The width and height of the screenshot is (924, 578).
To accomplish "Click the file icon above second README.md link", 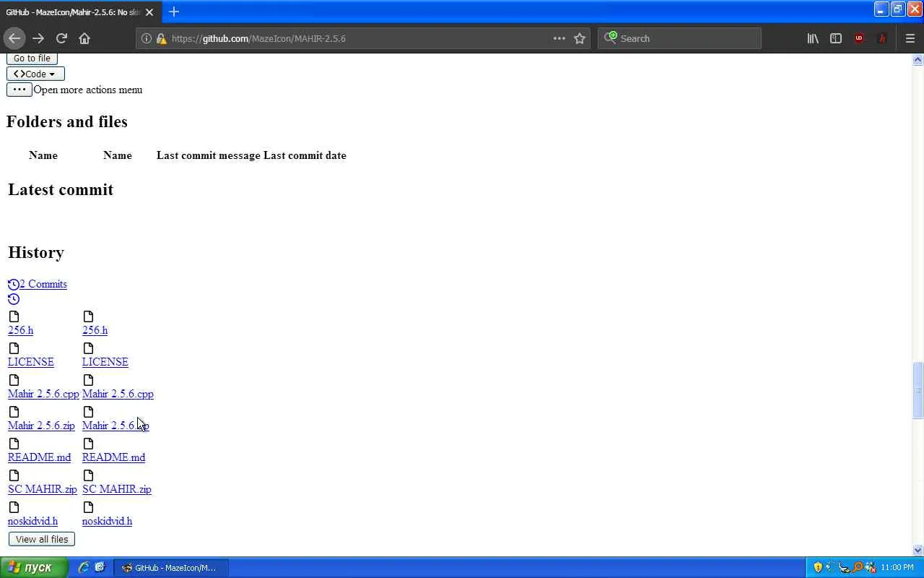I will click(88, 444).
